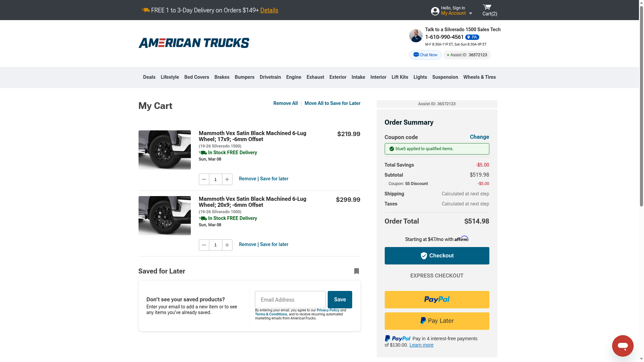This screenshot has height=362, width=644.
Task: Click the sales tech photo avatar
Action: tap(416, 36)
